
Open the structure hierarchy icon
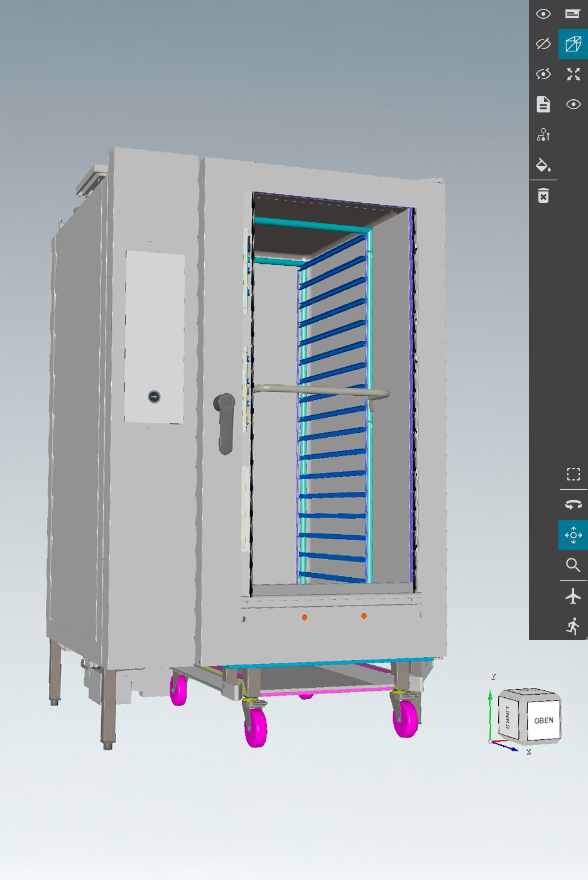coord(543,134)
